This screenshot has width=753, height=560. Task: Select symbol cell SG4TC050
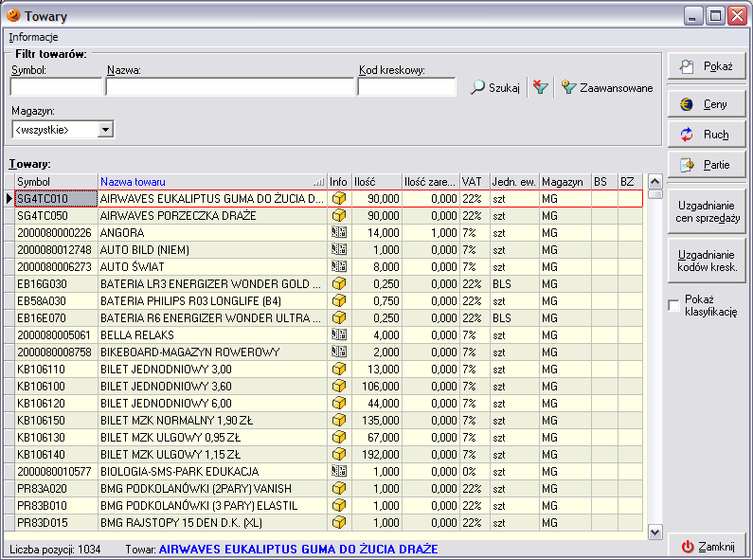coord(56,216)
